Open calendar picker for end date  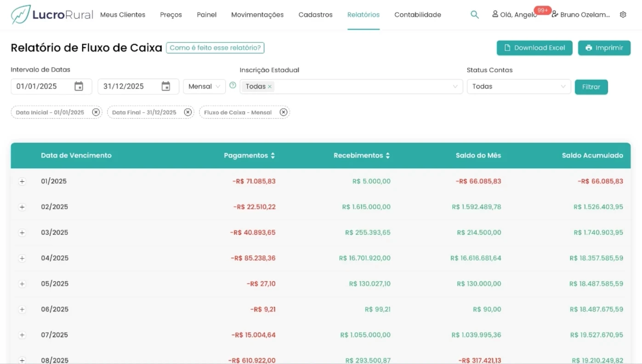coord(166,86)
